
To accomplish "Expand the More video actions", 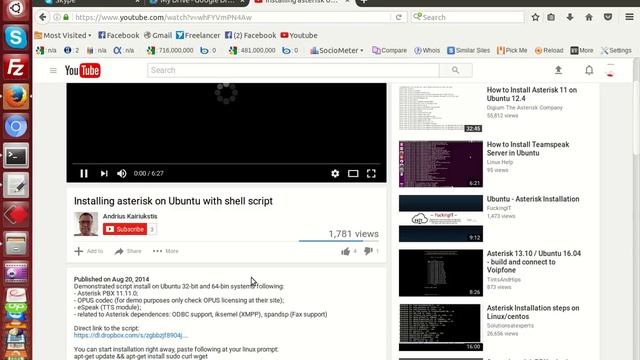I will pyautogui.click(x=166, y=251).
